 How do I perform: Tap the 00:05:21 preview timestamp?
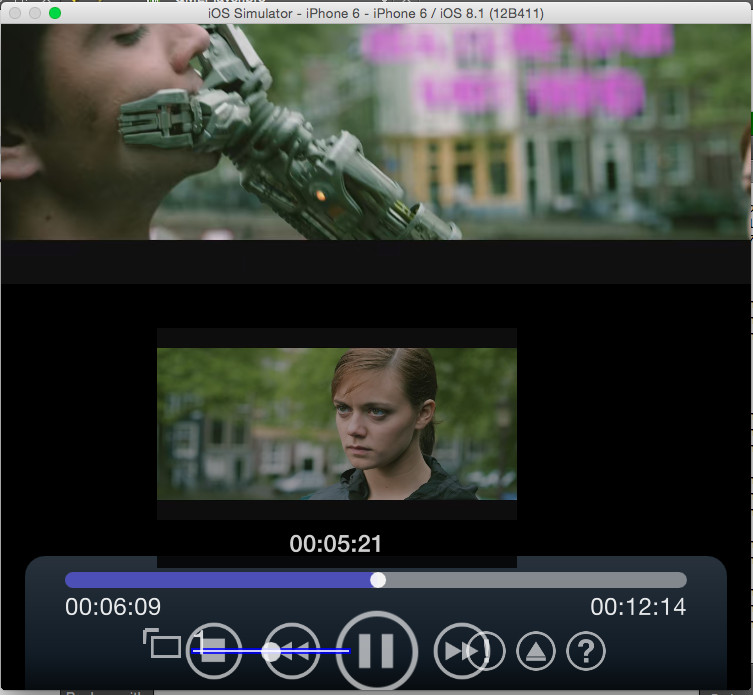click(336, 544)
